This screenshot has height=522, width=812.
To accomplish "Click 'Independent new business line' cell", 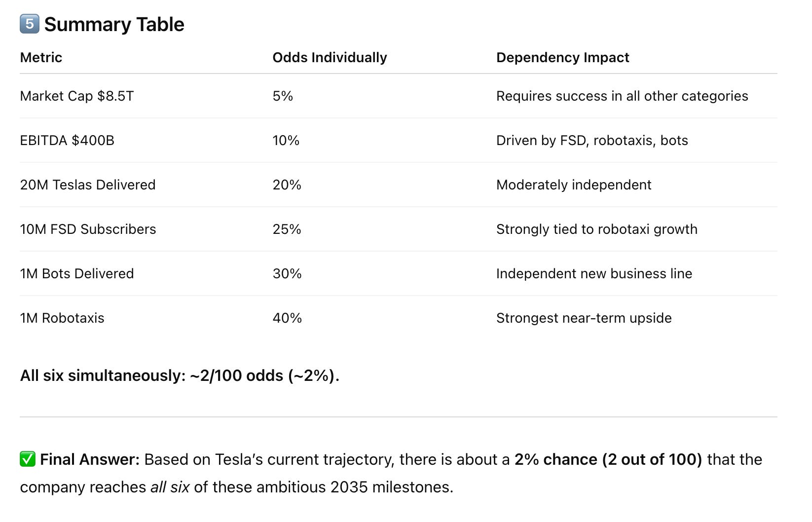I will pos(594,273).
